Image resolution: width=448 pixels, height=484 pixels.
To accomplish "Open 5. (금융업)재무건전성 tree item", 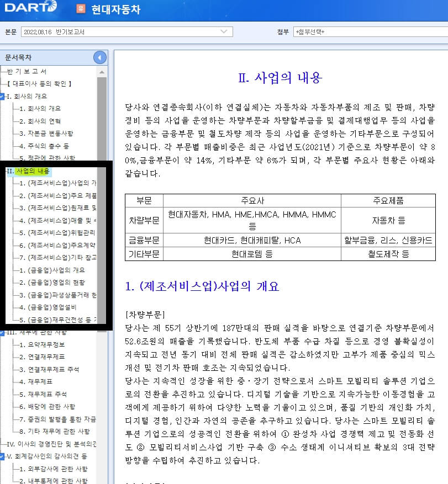I will click(x=58, y=320).
